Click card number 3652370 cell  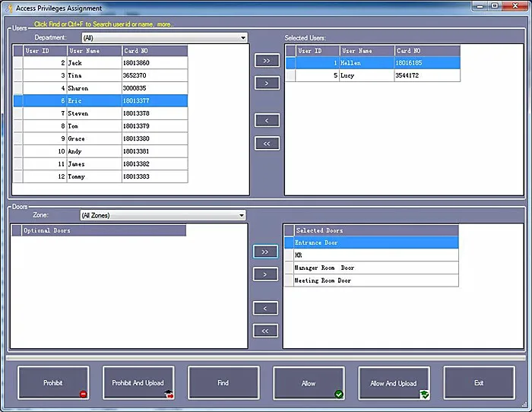155,75
